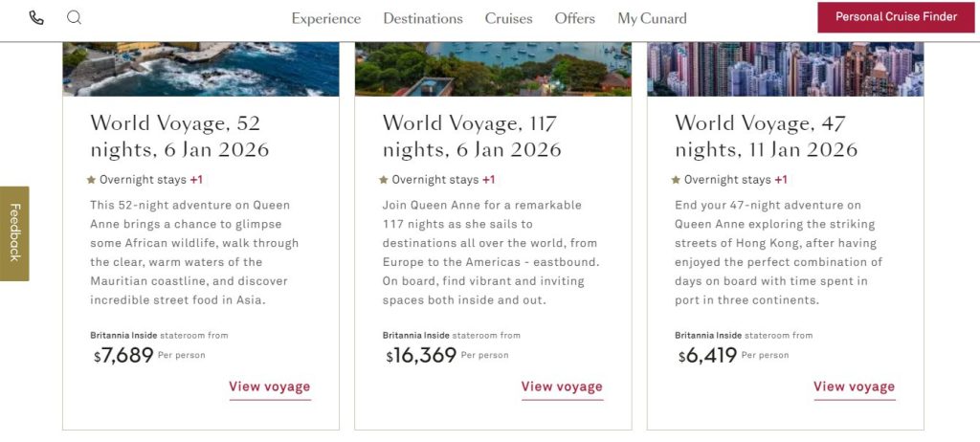View voyage for the 117-night cruise
The height and width of the screenshot is (442, 980).
(562, 387)
